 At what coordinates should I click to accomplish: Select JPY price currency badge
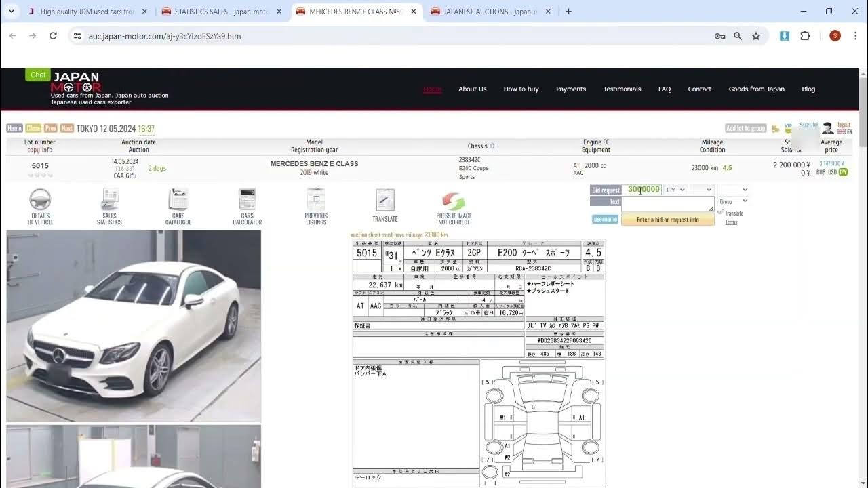tap(844, 172)
